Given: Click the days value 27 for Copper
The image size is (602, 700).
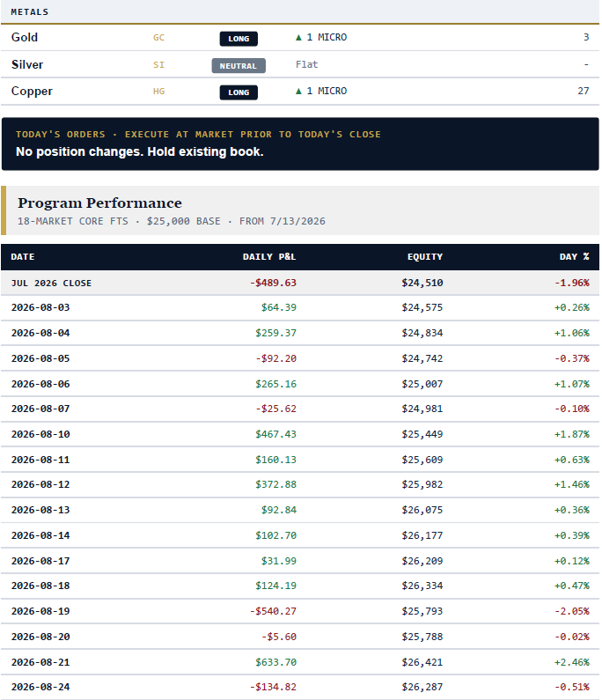Looking at the screenshot, I should click(x=584, y=91).
